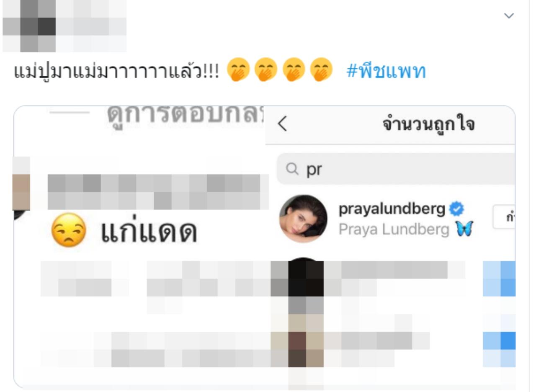Click the prayalundberg username
536x392 pixels.
tap(392, 209)
